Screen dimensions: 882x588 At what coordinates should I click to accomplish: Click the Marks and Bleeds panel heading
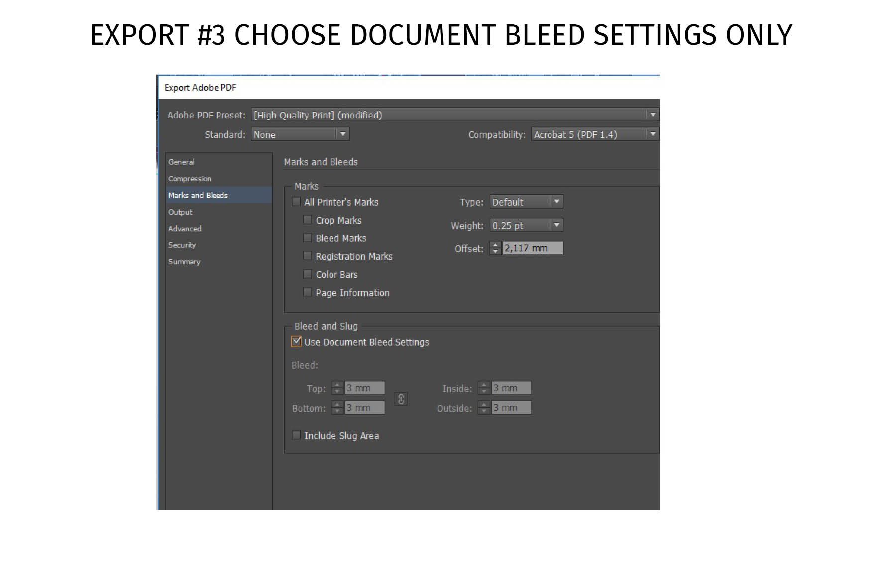tap(321, 162)
